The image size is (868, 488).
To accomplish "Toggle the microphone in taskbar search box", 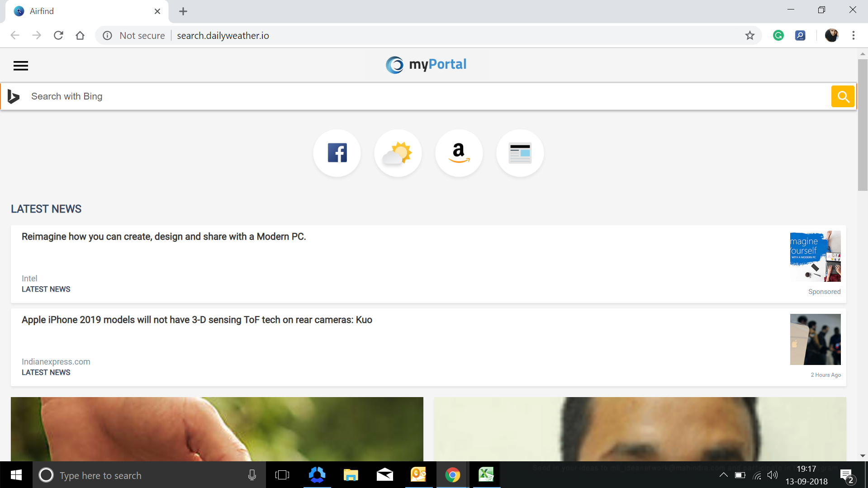I will point(251,475).
